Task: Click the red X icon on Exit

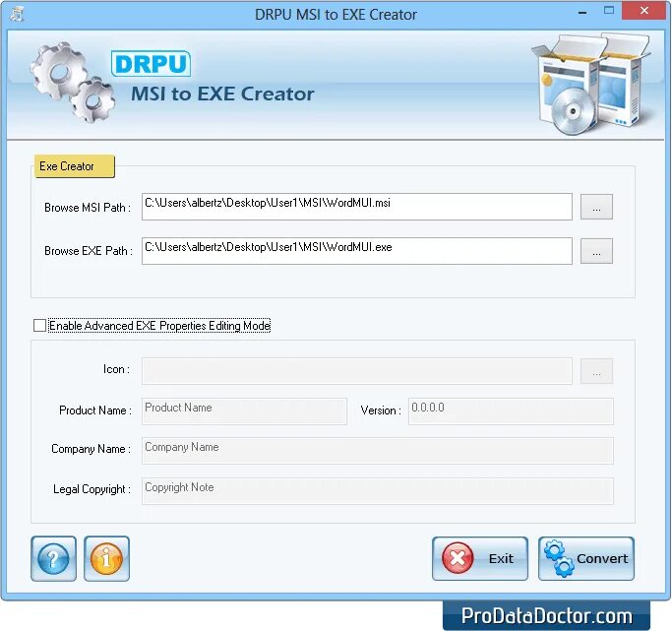Action: pyautogui.click(x=458, y=558)
